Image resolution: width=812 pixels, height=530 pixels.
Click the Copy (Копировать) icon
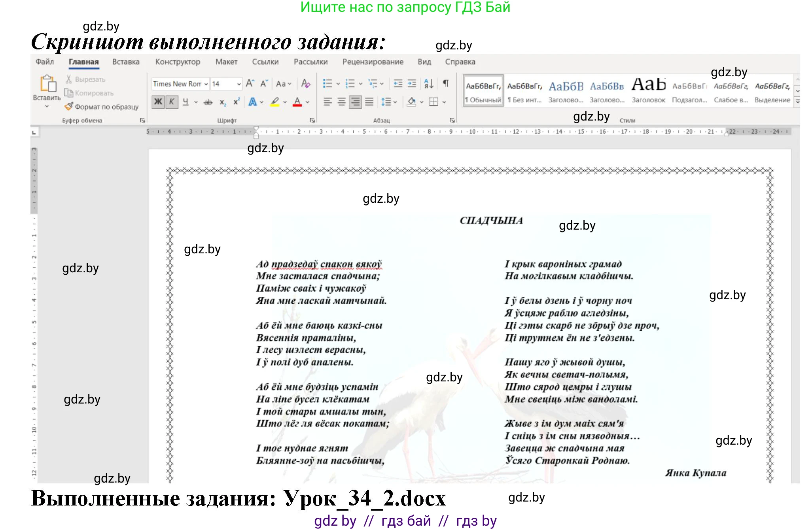69,93
